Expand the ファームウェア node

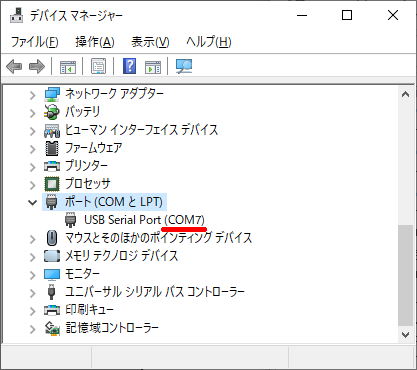[x=33, y=149]
